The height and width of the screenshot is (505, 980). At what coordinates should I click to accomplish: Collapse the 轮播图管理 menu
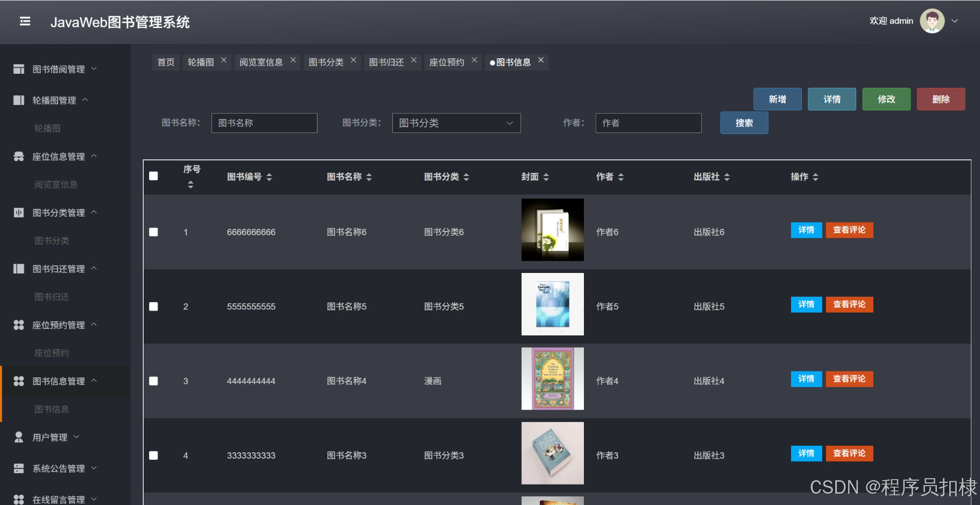point(85,100)
